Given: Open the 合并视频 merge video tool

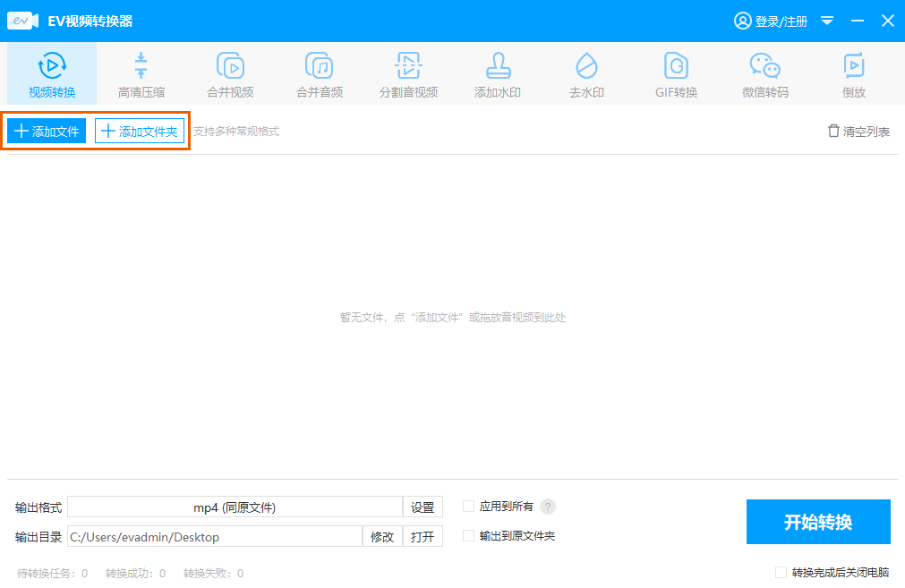Looking at the screenshot, I should tap(230, 74).
